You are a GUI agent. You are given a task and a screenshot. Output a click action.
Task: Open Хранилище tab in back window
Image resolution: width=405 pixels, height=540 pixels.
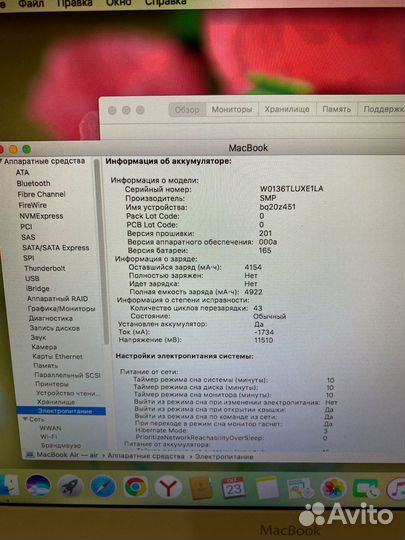287,109
